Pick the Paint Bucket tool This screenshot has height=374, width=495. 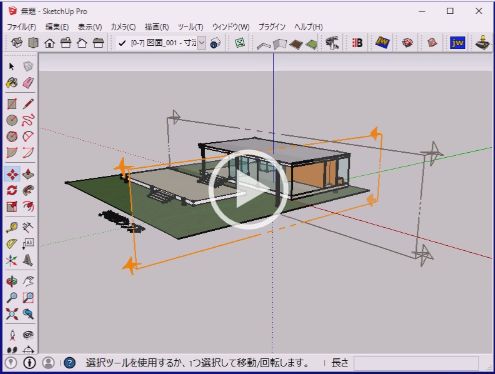pyautogui.click(x=12, y=83)
